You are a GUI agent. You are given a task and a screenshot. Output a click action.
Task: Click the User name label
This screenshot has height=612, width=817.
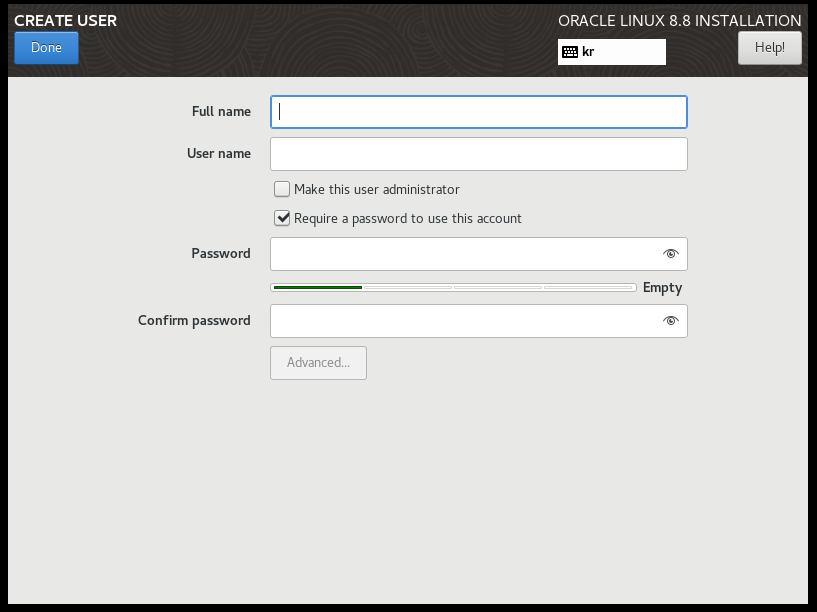pyautogui.click(x=219, y=154)
